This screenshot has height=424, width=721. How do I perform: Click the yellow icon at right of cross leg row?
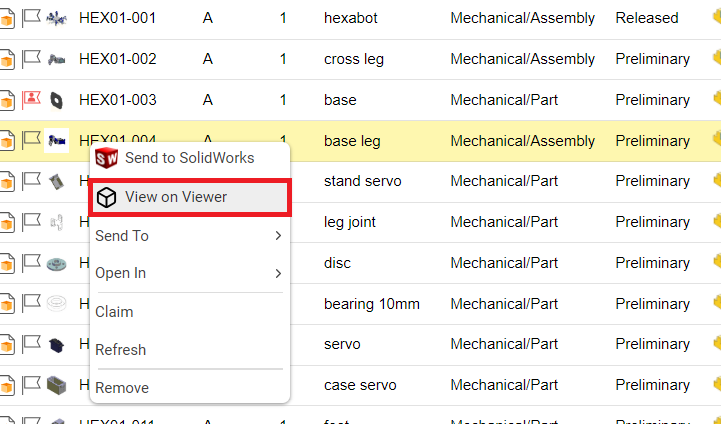[716, 58]
